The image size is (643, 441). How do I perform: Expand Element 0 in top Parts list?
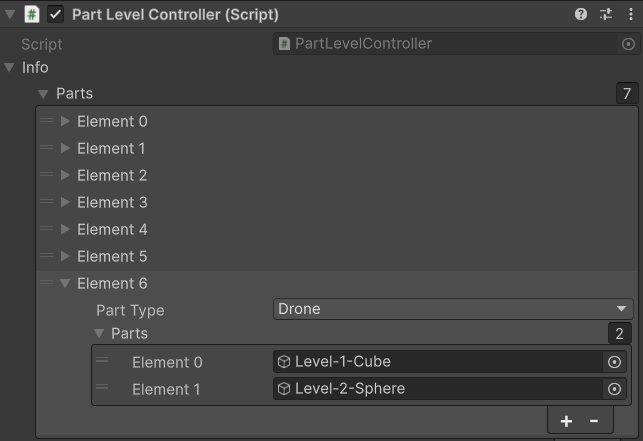tap(66, 122)
